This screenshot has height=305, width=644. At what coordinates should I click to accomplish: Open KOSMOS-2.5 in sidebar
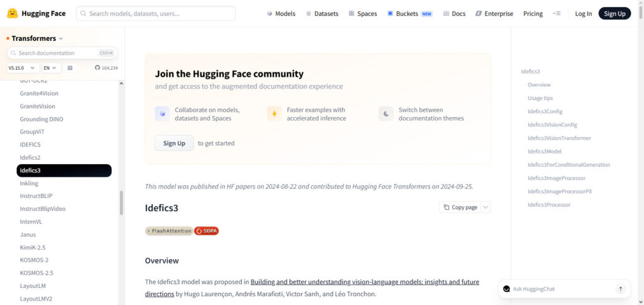tap(36, 272)
